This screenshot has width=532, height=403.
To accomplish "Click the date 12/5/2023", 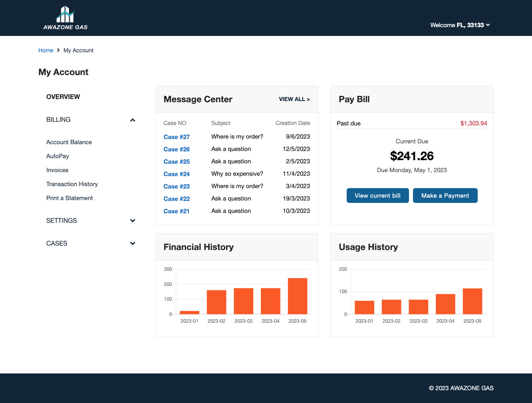I will [x=296, y=149].
